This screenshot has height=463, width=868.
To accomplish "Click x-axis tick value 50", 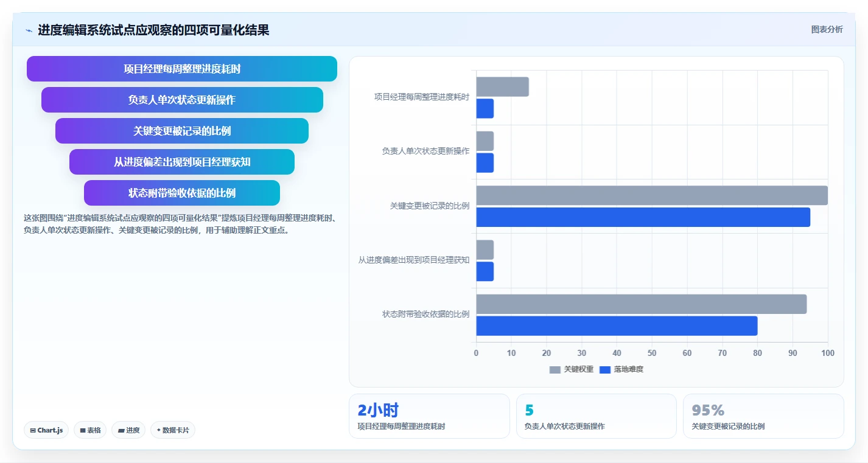I will [652, 353].
